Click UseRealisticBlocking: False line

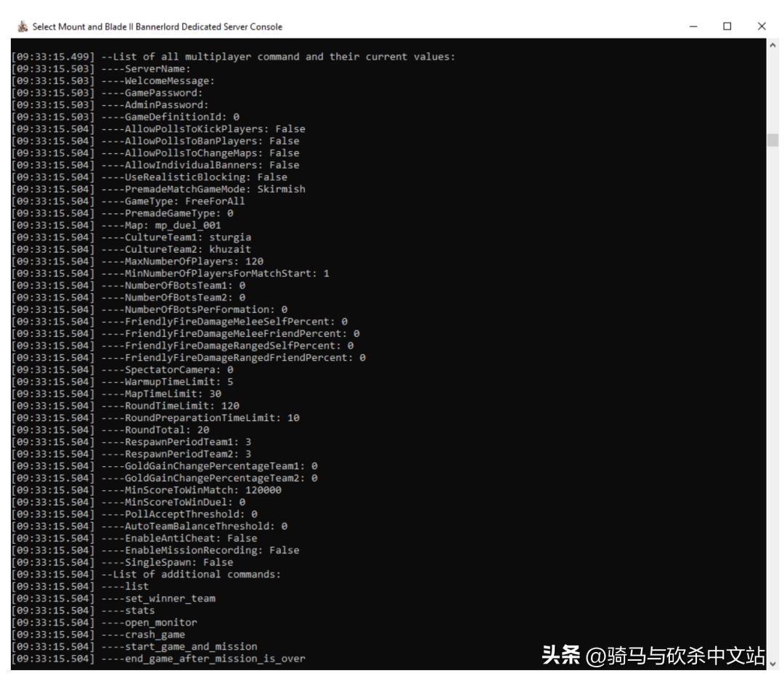(x=149, y=177)
